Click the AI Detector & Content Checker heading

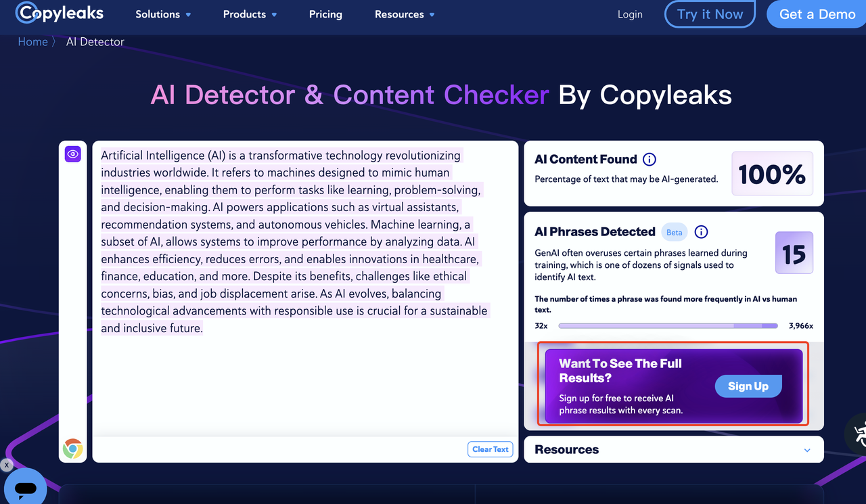[x=441, y=95]
